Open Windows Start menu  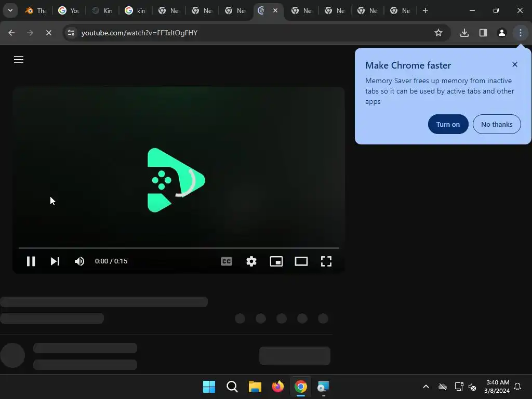[209, 387]
